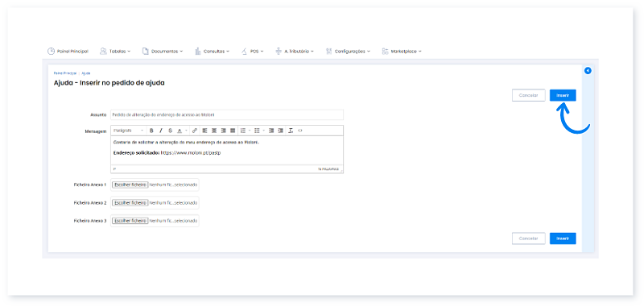Click the bottom Inserir button
This screenshot has width=644, height=307.
pyautogui.click(x=563, y=239)
